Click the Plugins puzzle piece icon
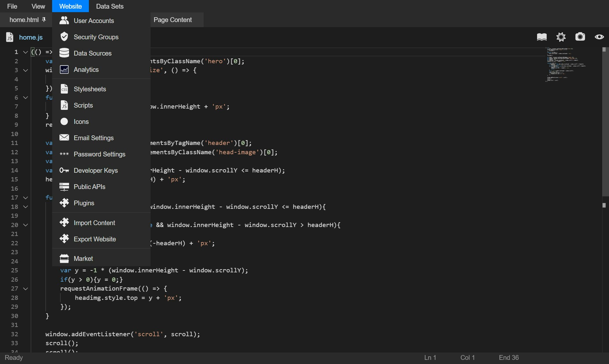The height and width of the screenshot is (364, 609). coord(64,203)
